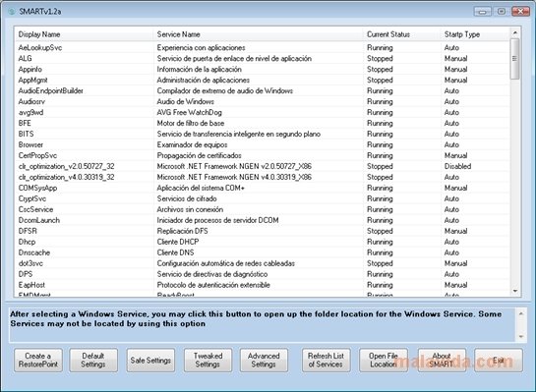Image resolution: width=536 pixels, height=392 pixels.
Task: Click 'Audio de Windows' service name
Action: tap(185, 101)
